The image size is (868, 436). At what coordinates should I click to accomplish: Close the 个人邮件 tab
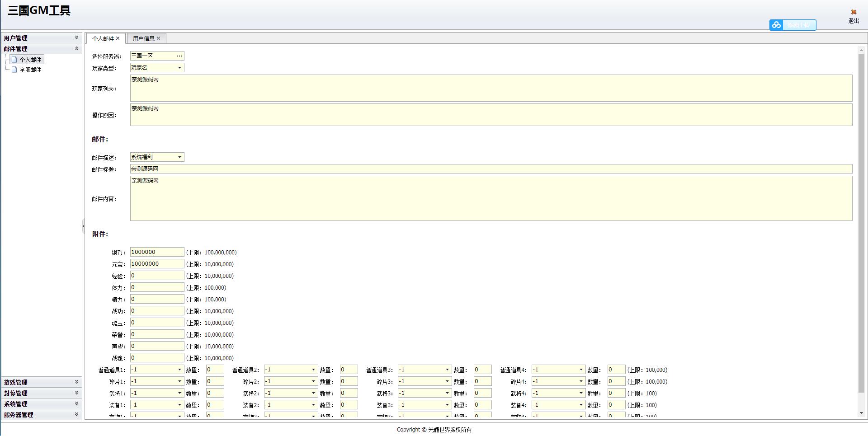pyautogui.click(x=118, y=38)
